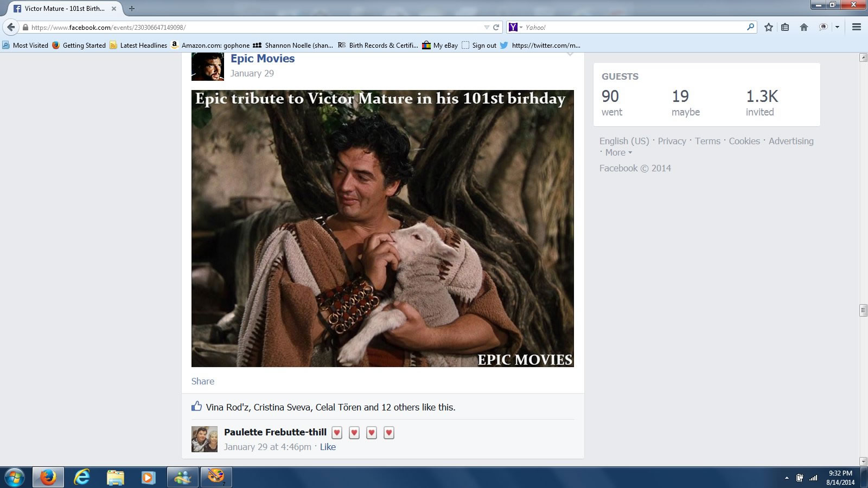Open the Yahoo search engine dropdown
The width and height of the screenshot is (868, 488).
point(521,27)
